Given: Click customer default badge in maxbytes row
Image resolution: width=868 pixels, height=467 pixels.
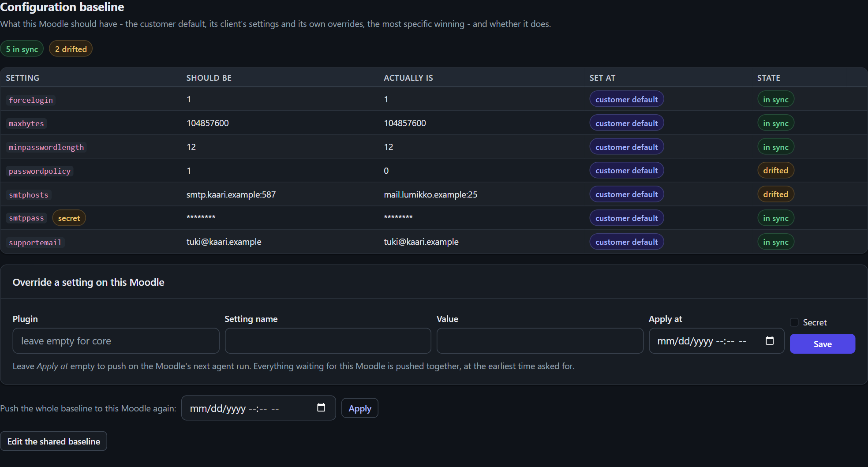Looking at the screenshot, I should click(x=627, y=123).
